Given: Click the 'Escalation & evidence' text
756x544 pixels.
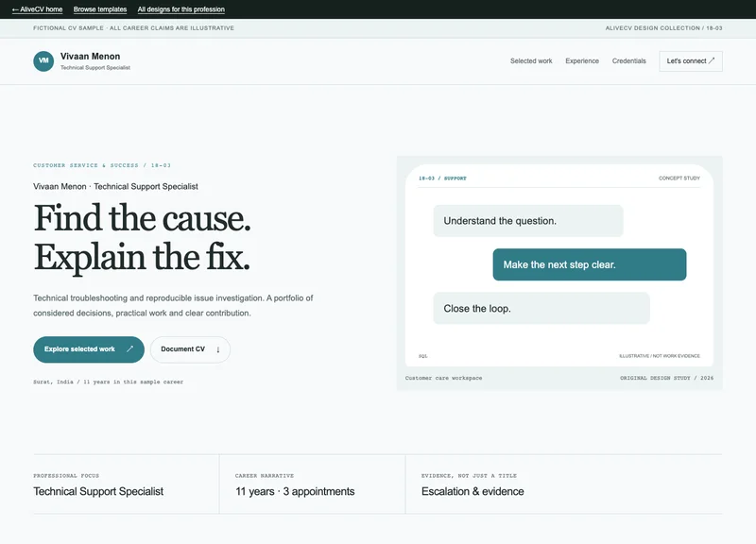Looking at the screenshot, I should (x=472, y=491).
